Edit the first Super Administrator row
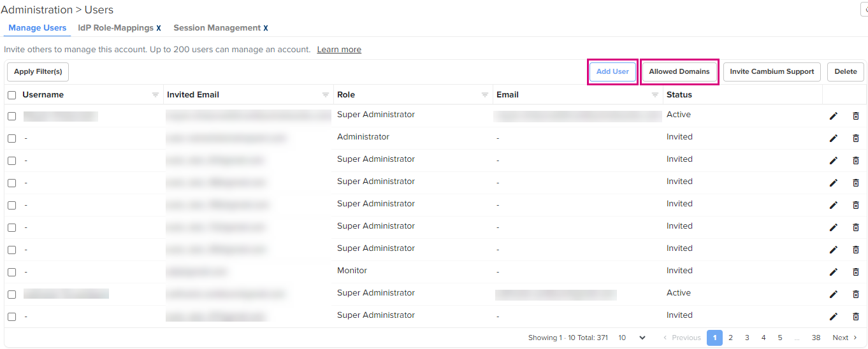The image size is (868, 349). coord(833,116)
